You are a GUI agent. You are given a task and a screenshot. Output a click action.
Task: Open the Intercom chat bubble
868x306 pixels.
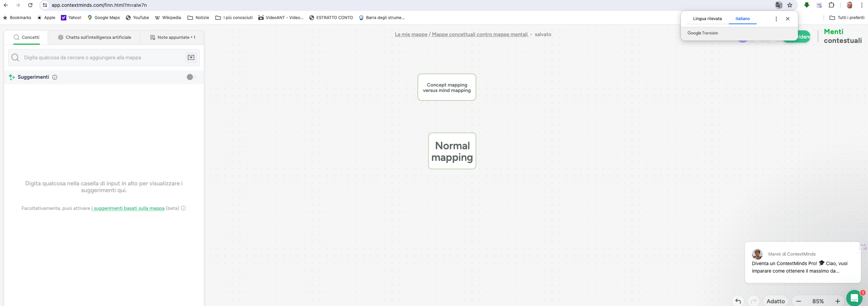tap(854, 298)
